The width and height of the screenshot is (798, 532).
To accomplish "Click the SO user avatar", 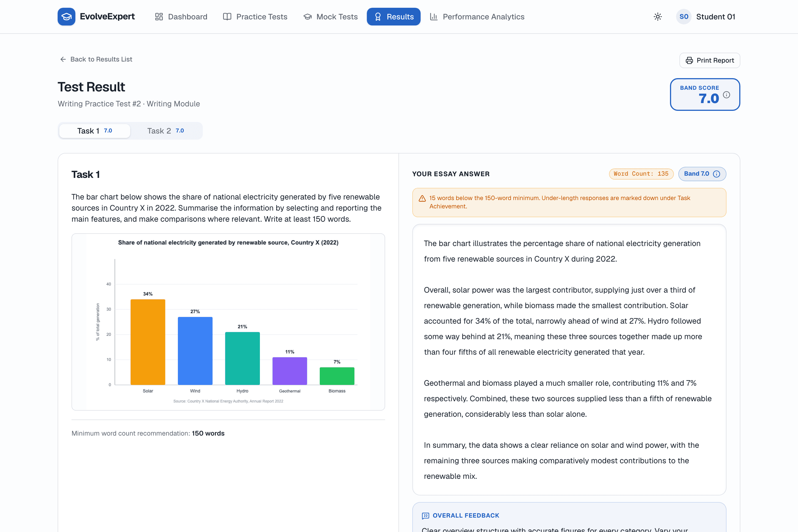I will tap(684, 17).
